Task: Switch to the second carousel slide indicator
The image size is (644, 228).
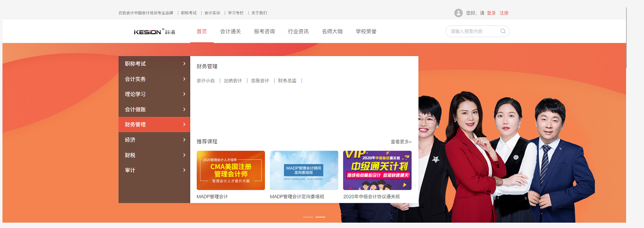Action: [320, 217]
